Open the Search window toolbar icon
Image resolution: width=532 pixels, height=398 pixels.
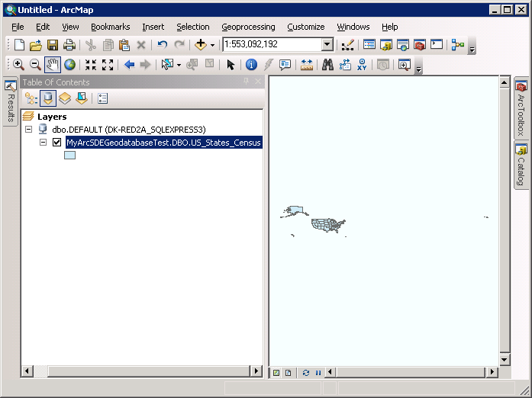point(403,45)
